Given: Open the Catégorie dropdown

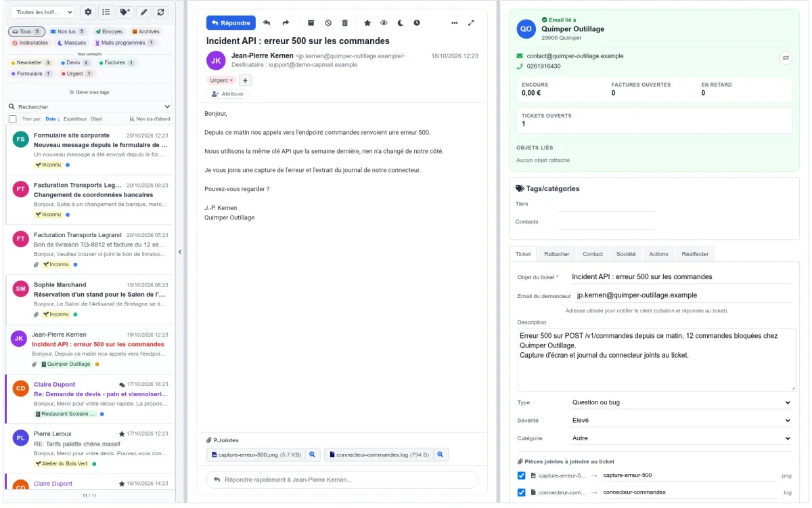Looking at the screenshot, I should pyautogui.click(x=681, y=438).
